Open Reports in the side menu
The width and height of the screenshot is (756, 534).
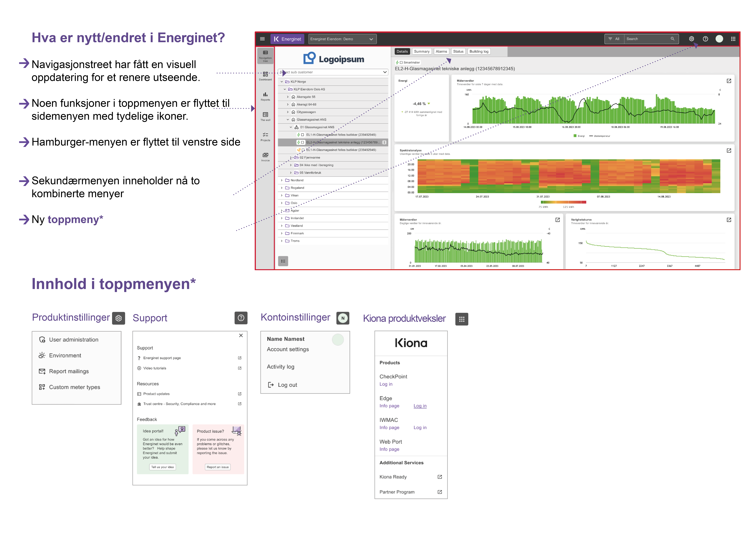(265, 96)
